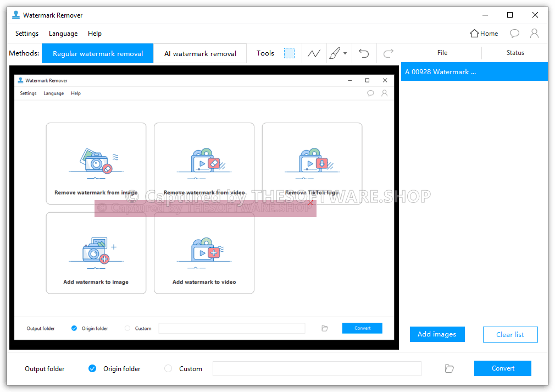
Task: Minimize the Watermark Remover window
Action: (485, 15)
